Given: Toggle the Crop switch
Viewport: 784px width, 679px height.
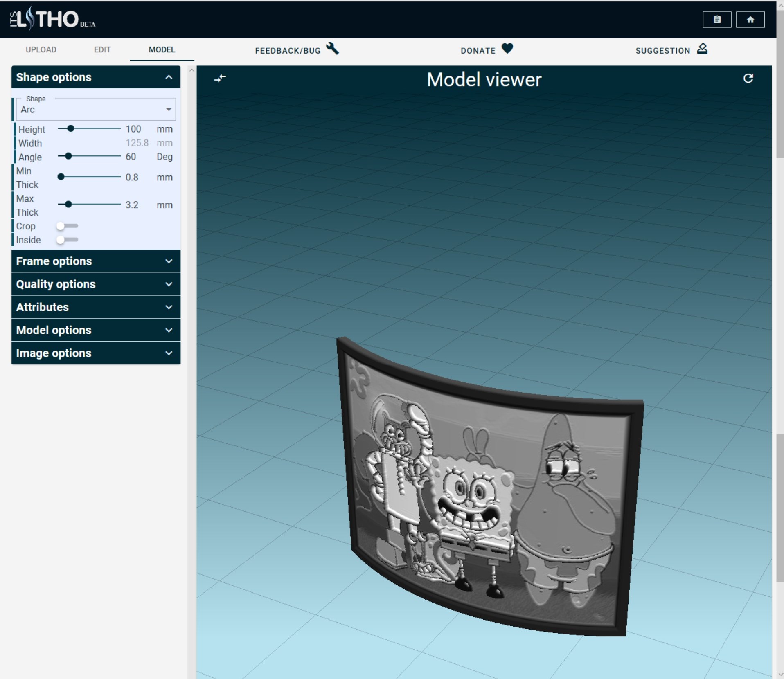Looking at the screenshot, I should pos(68,226).
